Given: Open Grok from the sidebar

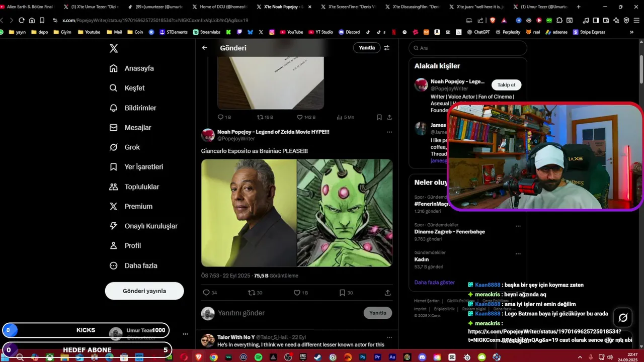Looking at the screenshot, I should point(125,147).
